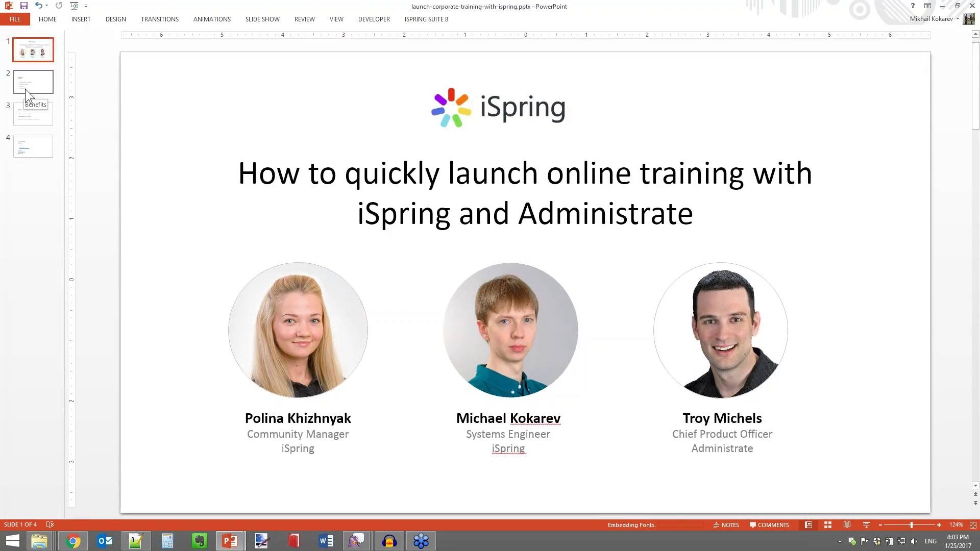Click the name text Troy Michels
The height and width of the screenshot is (551, 980).
(x=722, y=418)
